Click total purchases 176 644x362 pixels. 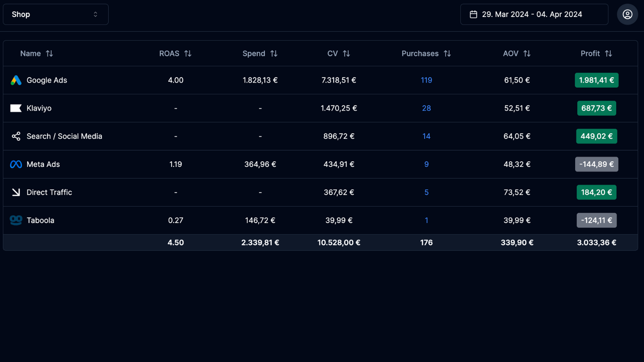click(x=426, y=243)
